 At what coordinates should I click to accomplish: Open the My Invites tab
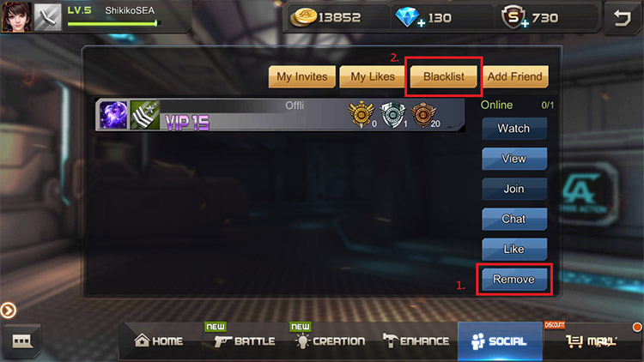[x=302, y=76]
